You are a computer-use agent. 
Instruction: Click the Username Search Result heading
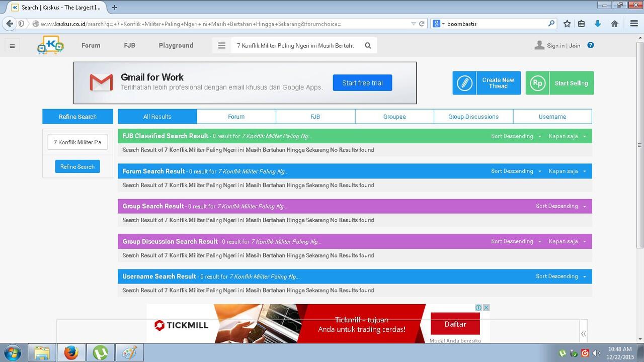point(159,276)
